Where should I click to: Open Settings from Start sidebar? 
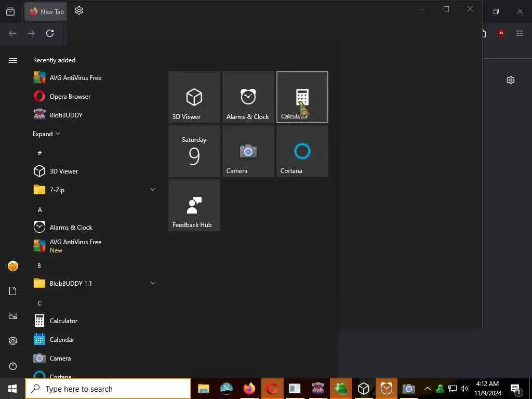[x=13, y=341]
